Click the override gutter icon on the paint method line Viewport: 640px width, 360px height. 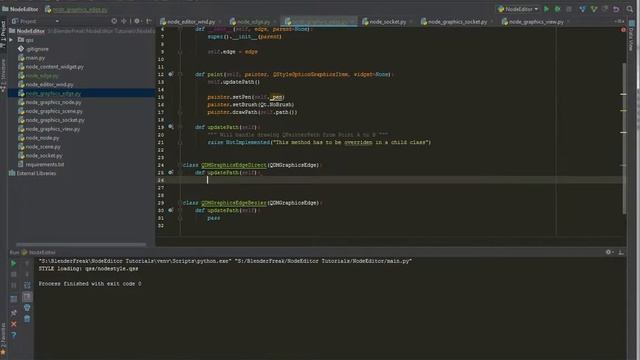coord(171,74)
